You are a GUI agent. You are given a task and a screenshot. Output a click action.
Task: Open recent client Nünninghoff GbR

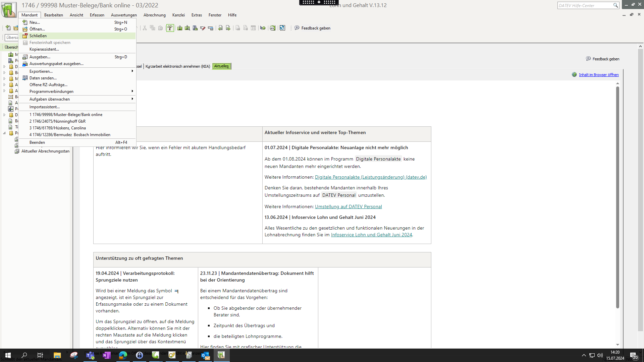(57, 121)
